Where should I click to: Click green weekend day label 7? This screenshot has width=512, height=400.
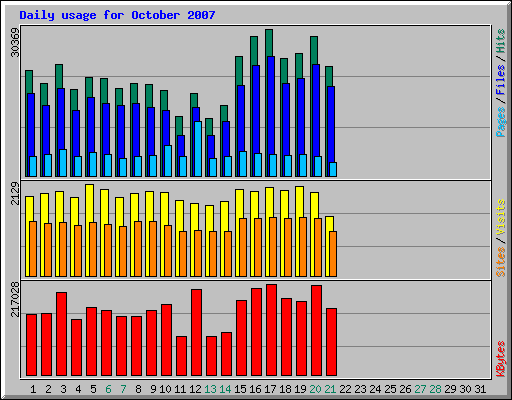pos(123,389)
